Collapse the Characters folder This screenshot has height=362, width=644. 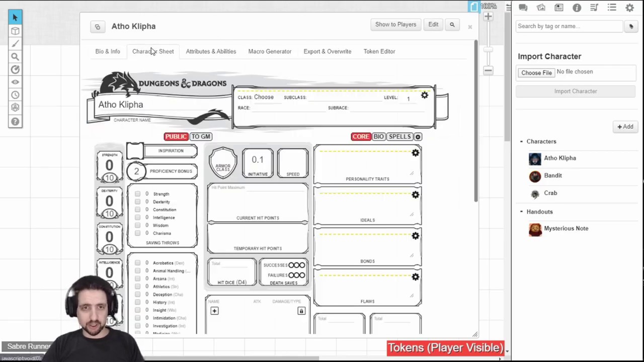(521, 142)
